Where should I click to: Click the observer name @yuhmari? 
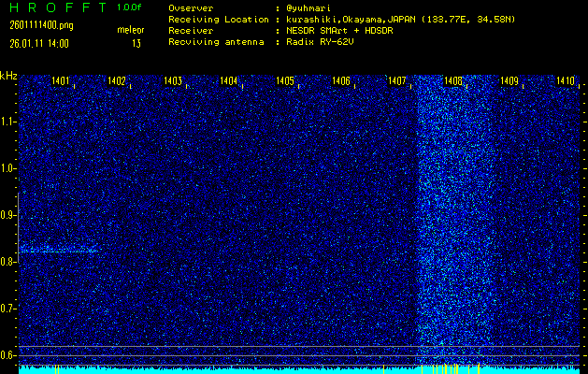click(308, 8)
